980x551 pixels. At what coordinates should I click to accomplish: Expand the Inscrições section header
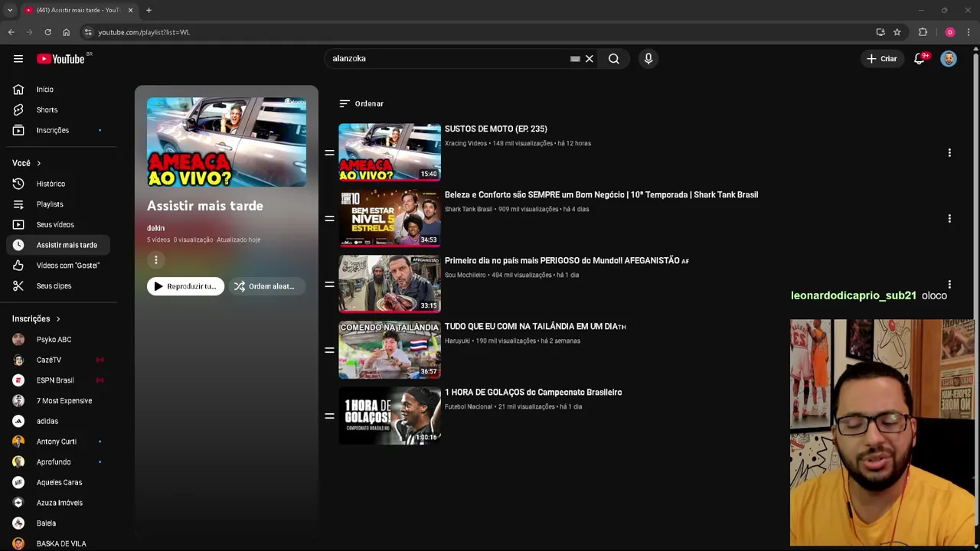pos(36,318)
